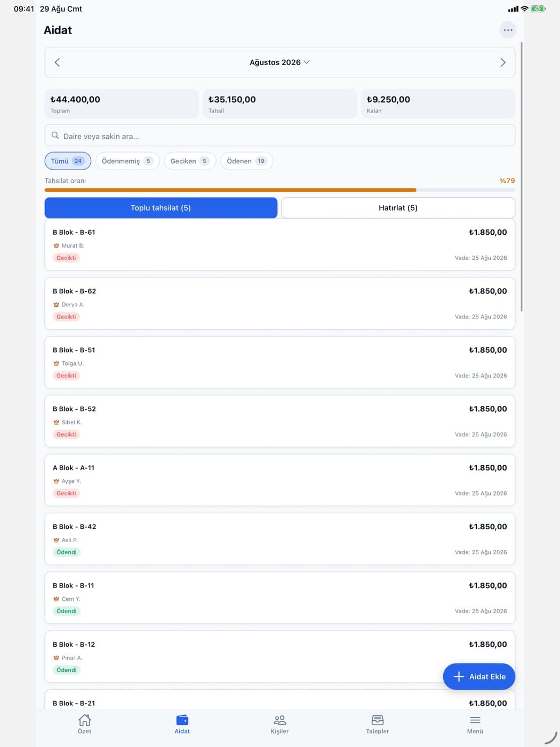Click the Ödendi badge on B-42
The width and height of the screenshot is (560, 747).
[67, 552]
